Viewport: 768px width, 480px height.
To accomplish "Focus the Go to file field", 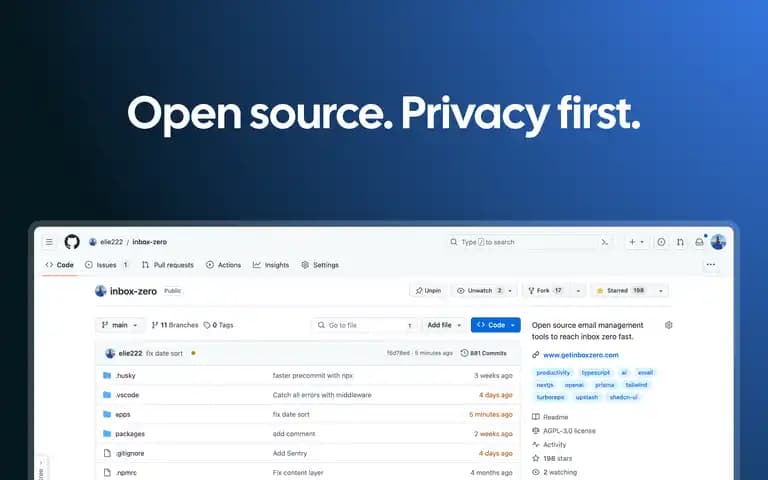I will tap(364, 325).
